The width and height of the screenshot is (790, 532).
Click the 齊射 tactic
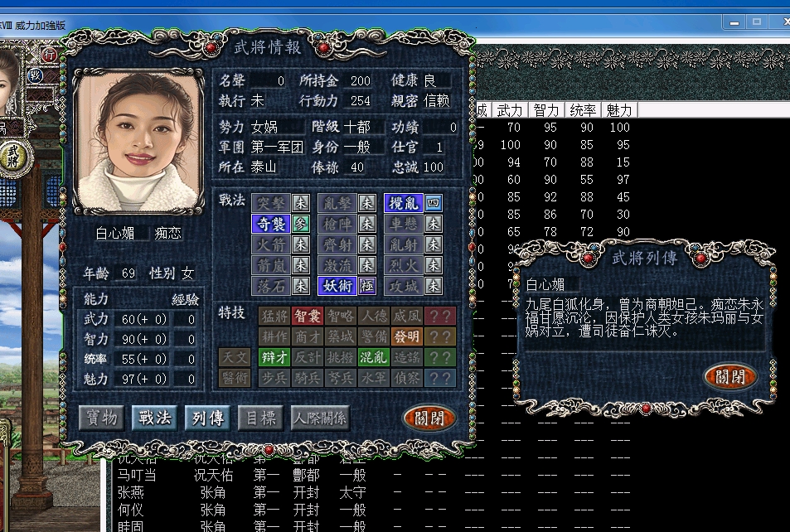click(337, 244)
